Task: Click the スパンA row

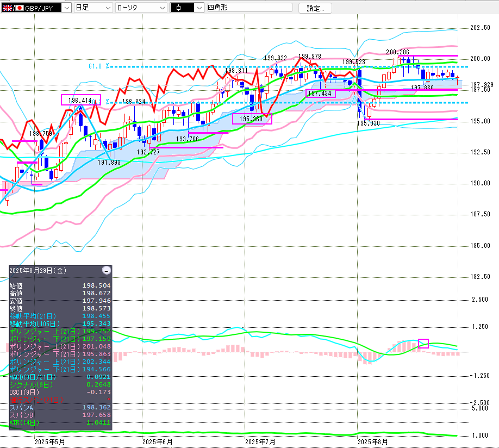Action: [60, 408]
